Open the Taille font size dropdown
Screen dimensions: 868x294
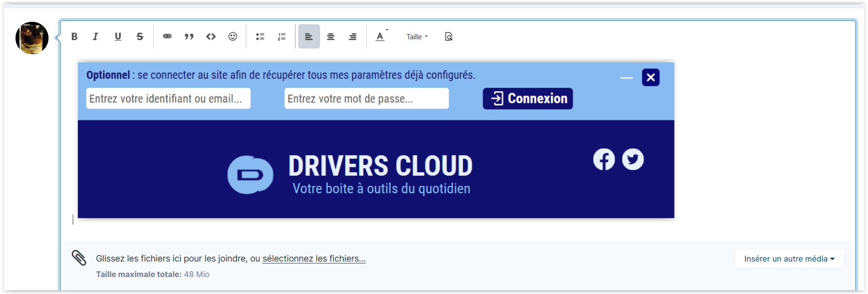[x=417, y=37]
